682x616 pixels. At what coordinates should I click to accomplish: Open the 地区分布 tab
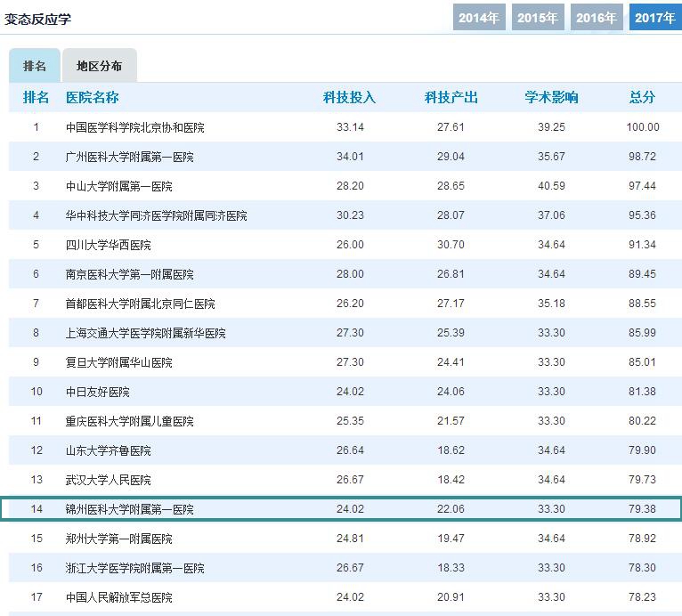click(x=100, y=66)
